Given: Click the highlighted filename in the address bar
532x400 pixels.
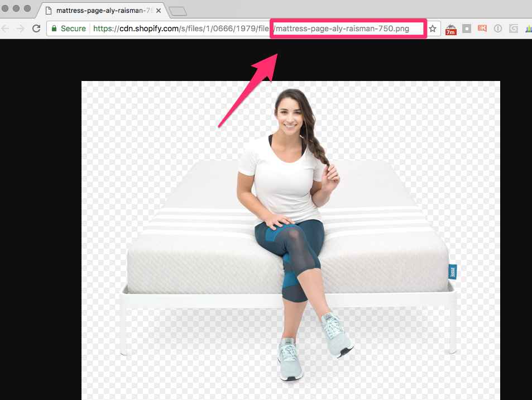Looking at the screenshot, I should pos(346,28).
